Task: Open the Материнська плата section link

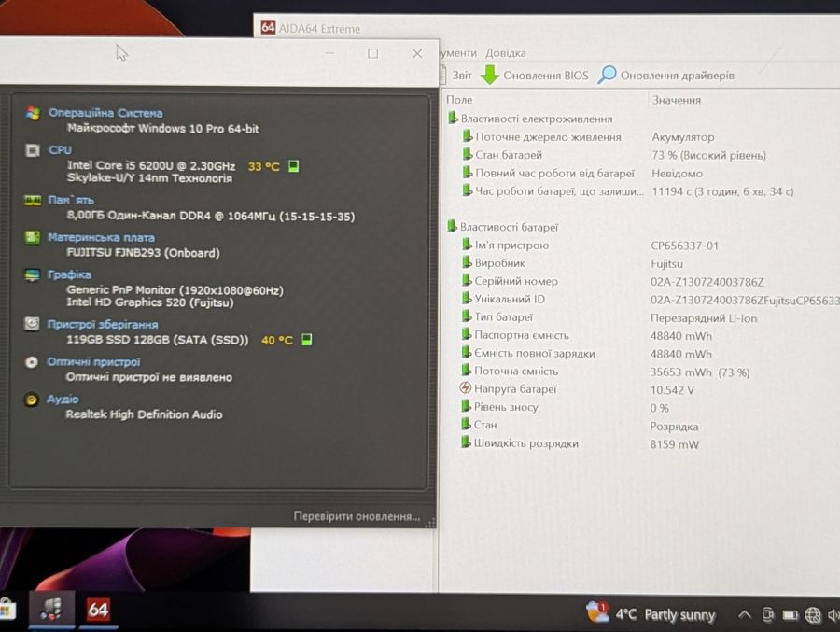Action: [101, 237]
